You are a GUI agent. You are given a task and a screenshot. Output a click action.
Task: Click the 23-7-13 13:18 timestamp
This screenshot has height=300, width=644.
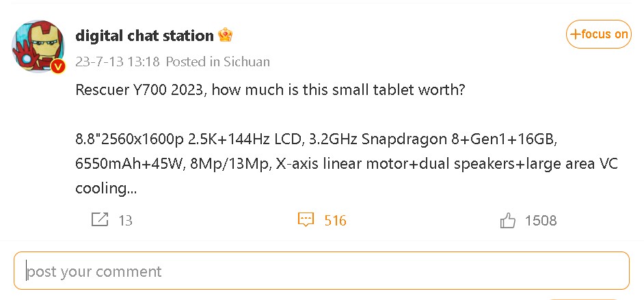(x=118, y=62)
